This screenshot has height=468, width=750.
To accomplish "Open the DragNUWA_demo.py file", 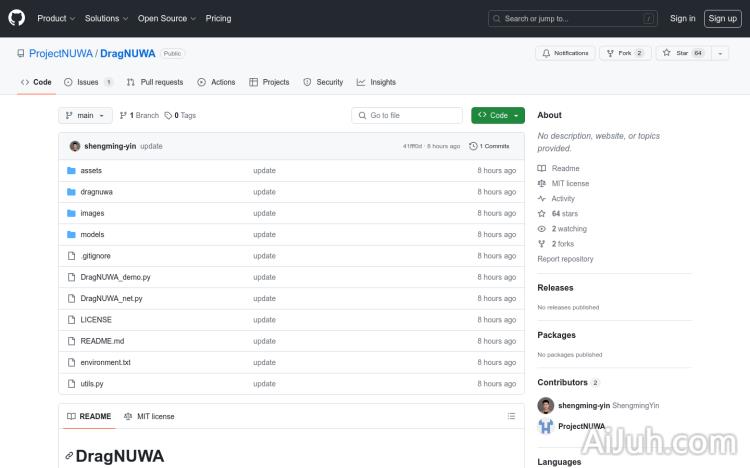I will pos(115,277).
